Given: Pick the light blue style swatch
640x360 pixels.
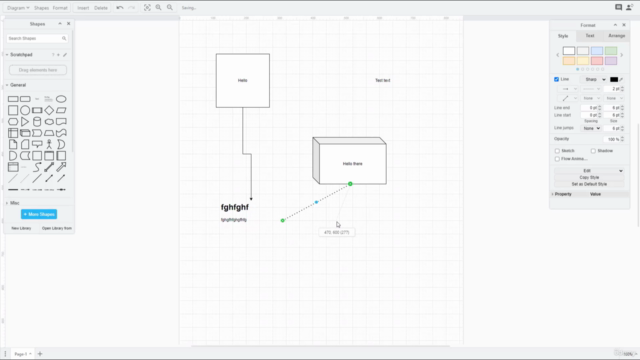Looking at the screenshot, I should (x=597, y=51).
